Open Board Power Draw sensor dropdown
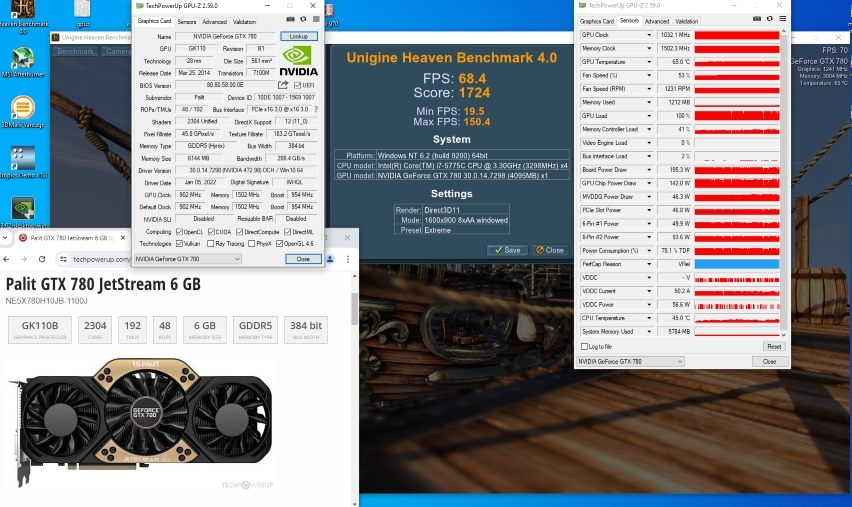This screenshot has height=507, width=852. [x=649, y=170]
